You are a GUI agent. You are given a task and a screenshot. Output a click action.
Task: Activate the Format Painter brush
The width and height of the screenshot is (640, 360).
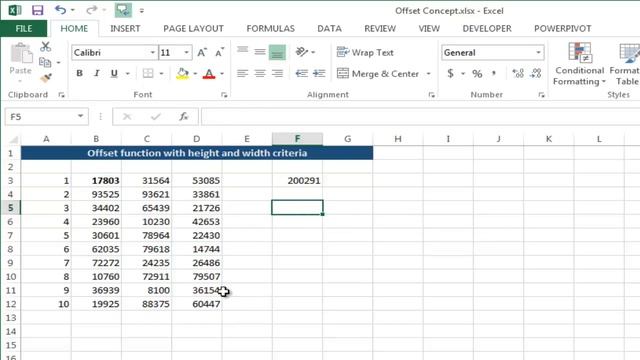(46, 78)
